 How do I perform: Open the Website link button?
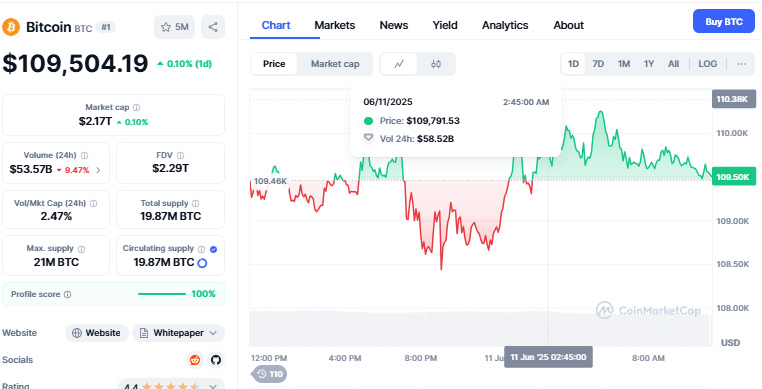click(97, 333)
